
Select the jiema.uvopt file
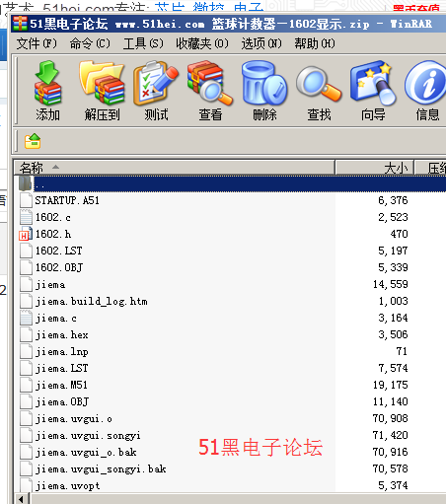coord(67,486)
